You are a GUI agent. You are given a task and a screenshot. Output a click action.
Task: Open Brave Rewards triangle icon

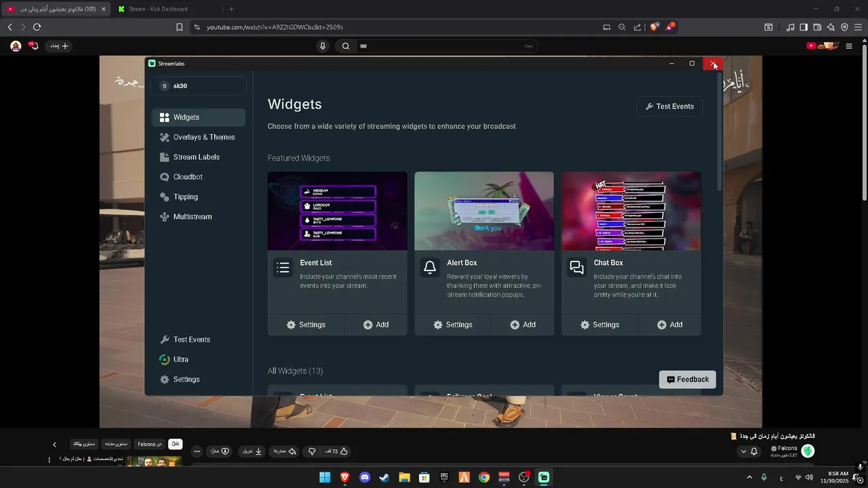click(670, 27)
